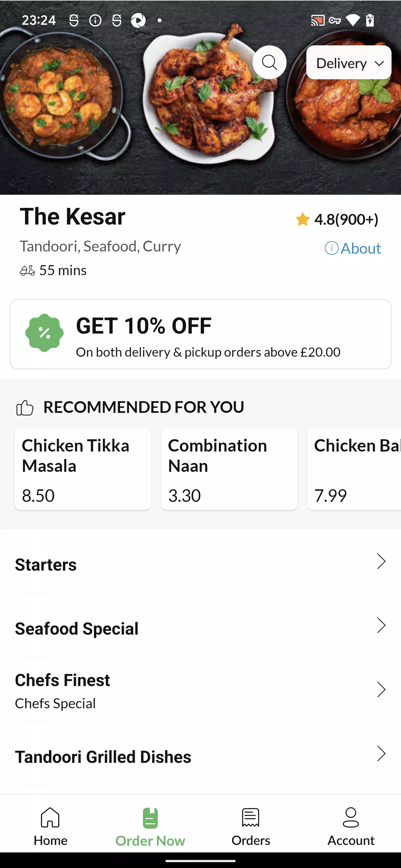Expand the Starters category chevron
This screenshot has height=868, width=401.
click(x=381, y=561)
